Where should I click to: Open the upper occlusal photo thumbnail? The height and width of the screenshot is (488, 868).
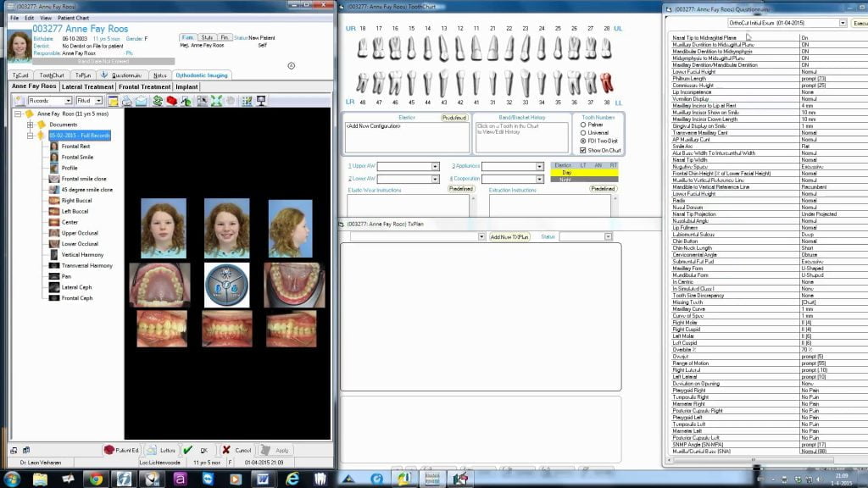(x=160, y=284)
